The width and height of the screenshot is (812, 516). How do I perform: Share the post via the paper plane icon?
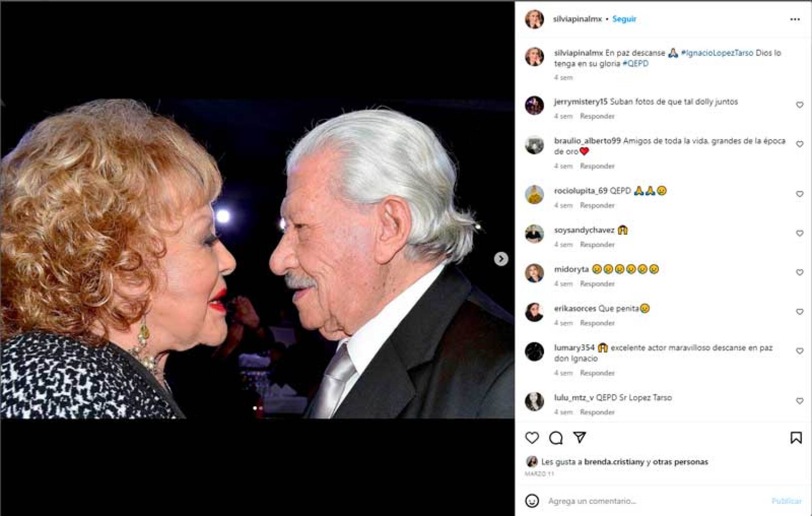[580, 436]
